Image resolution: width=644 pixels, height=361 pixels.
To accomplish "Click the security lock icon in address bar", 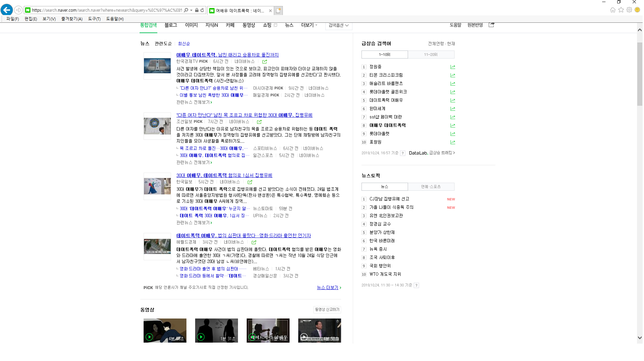I will tap(197, 10).
